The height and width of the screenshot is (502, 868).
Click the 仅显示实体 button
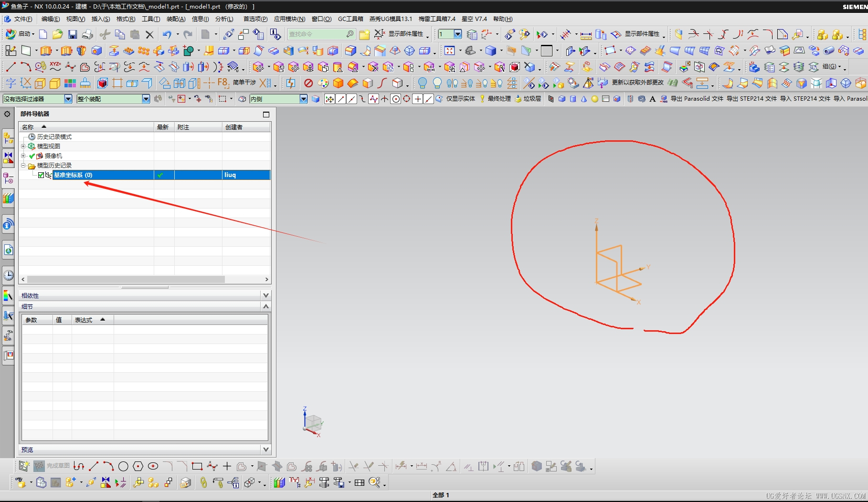pyautogui.click(x=455, y=99)
